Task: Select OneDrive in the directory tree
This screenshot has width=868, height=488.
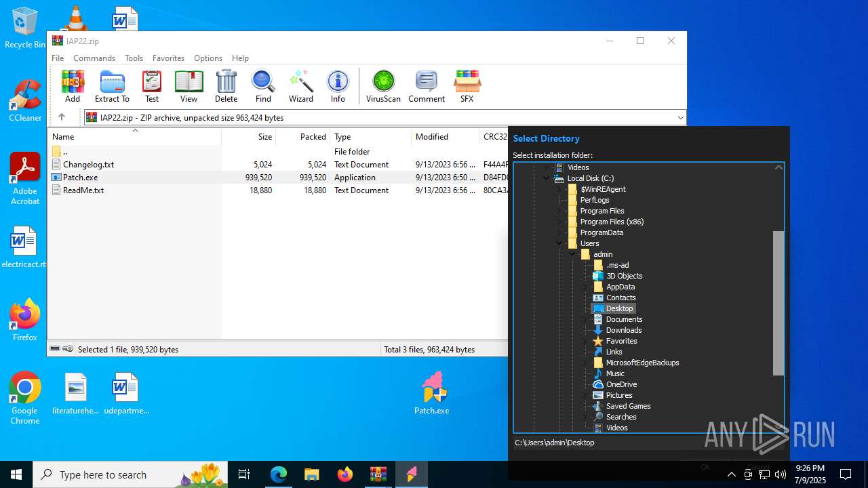Action: point(621,384)
